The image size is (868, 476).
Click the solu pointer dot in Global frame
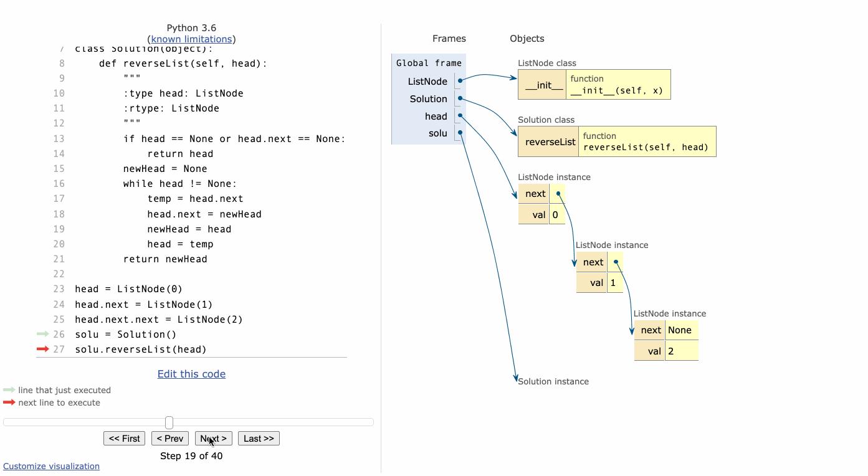pos(460,133)
